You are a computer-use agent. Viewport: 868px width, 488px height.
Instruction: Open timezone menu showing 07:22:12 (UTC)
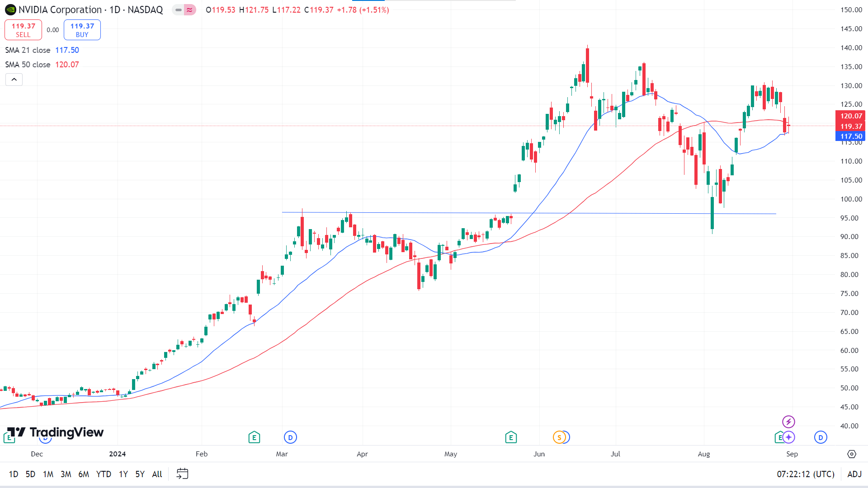click(806, 474)
